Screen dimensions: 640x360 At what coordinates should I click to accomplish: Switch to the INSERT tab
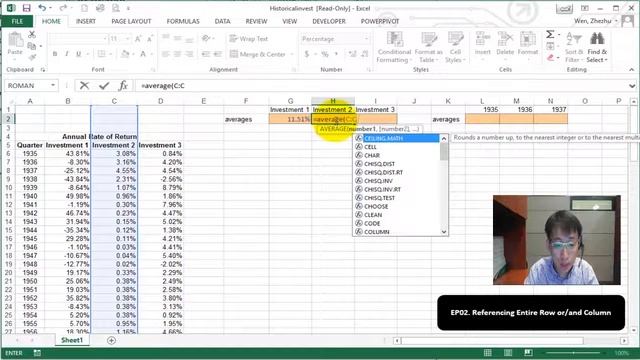coord(86,21)
